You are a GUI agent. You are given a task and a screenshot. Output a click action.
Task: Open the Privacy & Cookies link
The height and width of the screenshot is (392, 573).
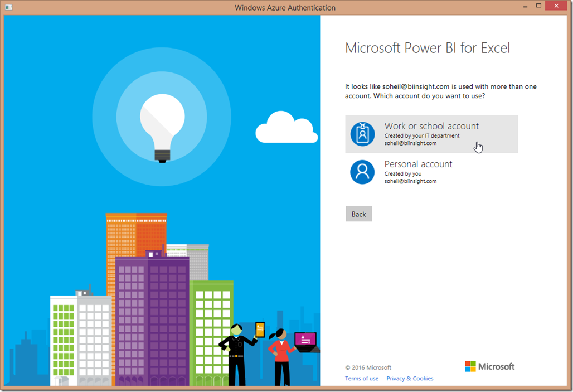point(410,379)
